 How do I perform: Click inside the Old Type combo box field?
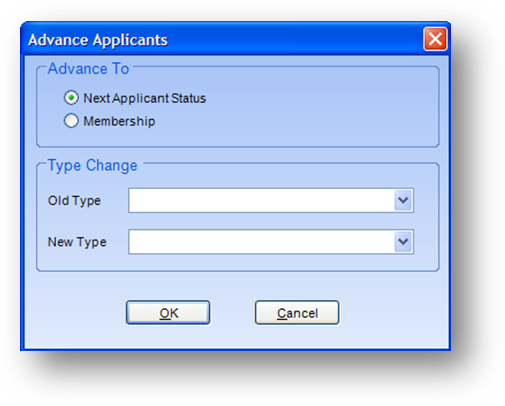click(x=262, y=200)
